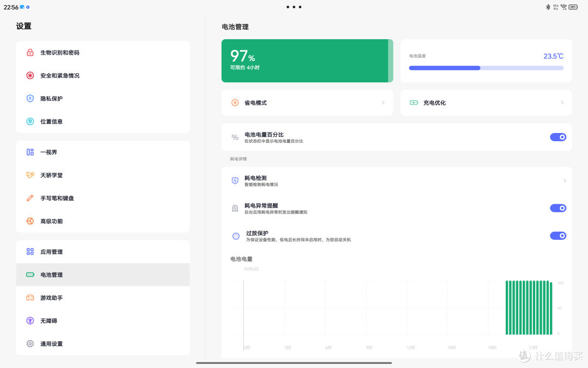Click the green 97% battery level card
Image resolution: width=588 pixels, height=368 pixels.
[307, 61]
